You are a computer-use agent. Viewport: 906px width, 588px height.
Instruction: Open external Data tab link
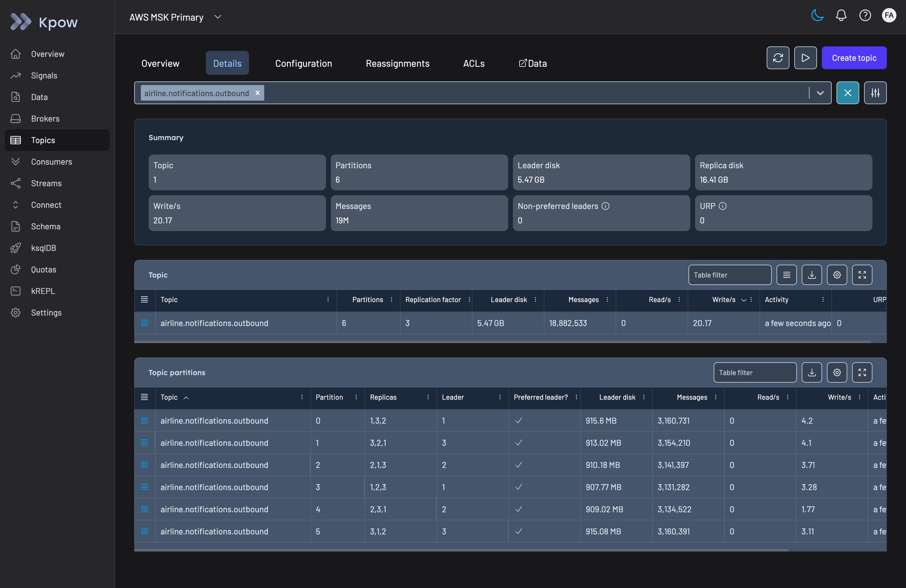coord(533,63)
